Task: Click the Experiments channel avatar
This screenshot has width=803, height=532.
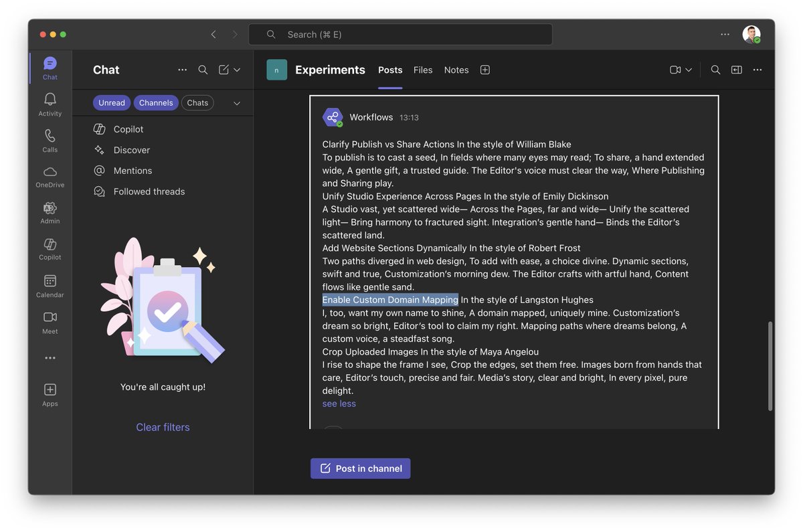Action: (276, 70)
